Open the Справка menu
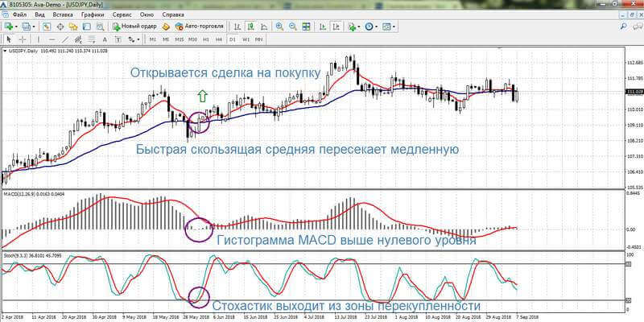Screen dimensions: 644x322 click(173, 14)
